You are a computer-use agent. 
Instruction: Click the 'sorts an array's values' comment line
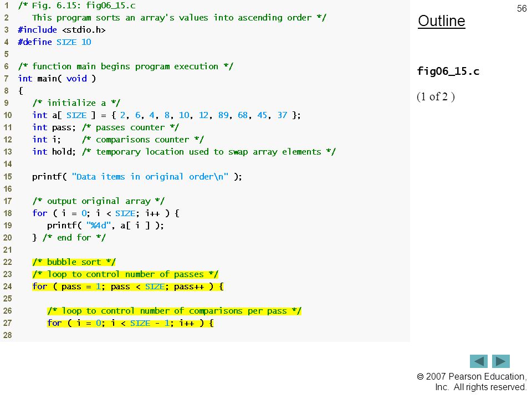tap(179, 18)
